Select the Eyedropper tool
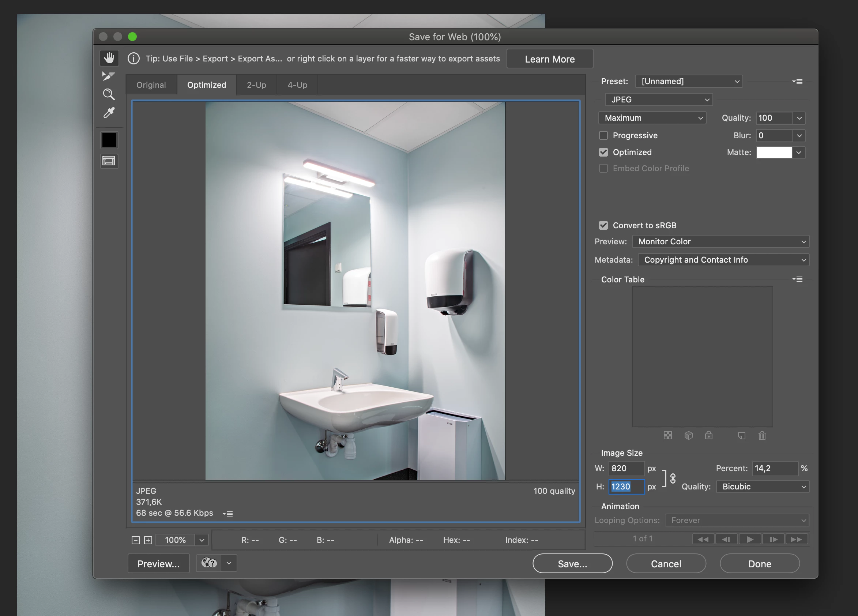The width and height of the screenshot is (858, 616). coord(109,113)
